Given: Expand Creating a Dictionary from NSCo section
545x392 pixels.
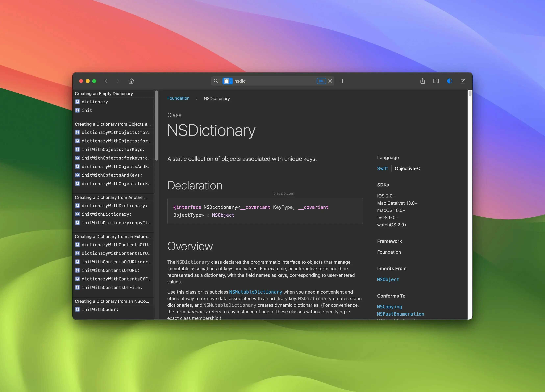Looking at the screenshot, I should 112,301.
